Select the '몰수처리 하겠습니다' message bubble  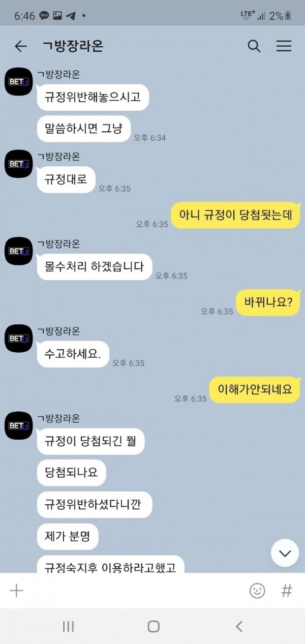point(95,266)
